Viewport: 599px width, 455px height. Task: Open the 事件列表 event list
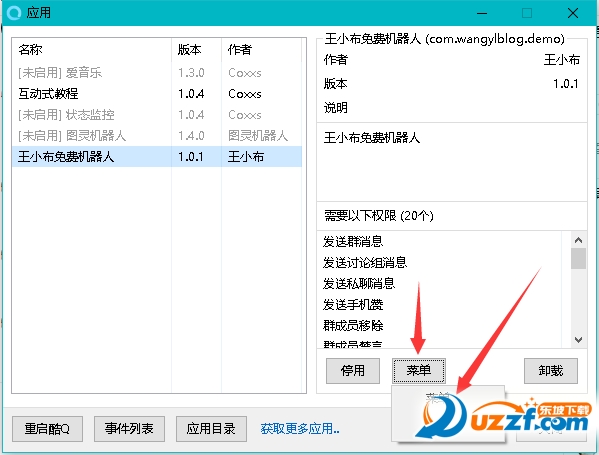(129, 429)
